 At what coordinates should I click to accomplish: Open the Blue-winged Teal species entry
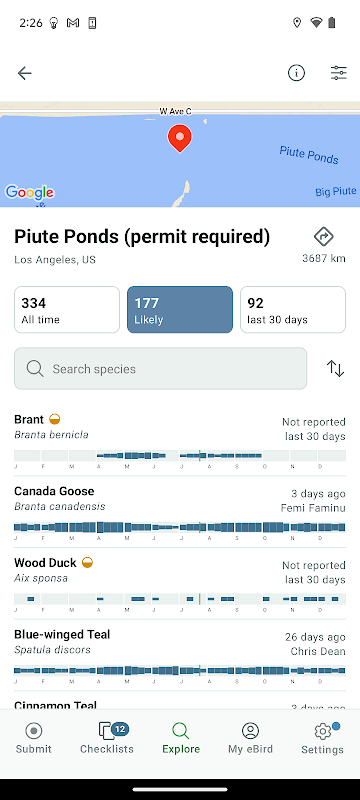[x=180, y=656]
